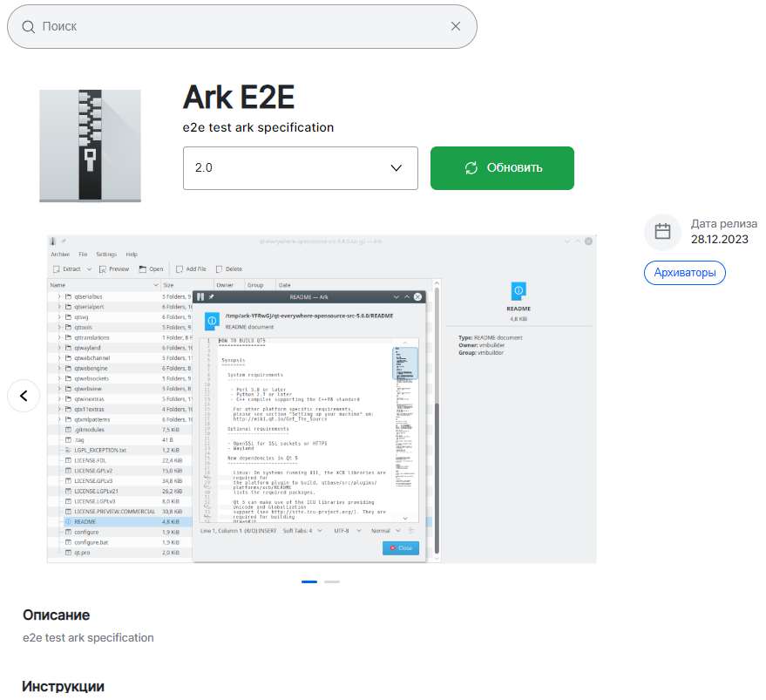The width and height of the screenshot is (766, 700).
Task: Clear the search field with the X icon
Action: (x=456, y=27)
